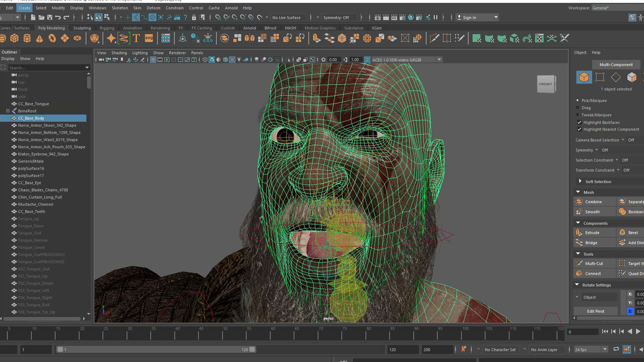Open the viewport Renderer menu
This screenshot has width=644, height=362.
177,53
